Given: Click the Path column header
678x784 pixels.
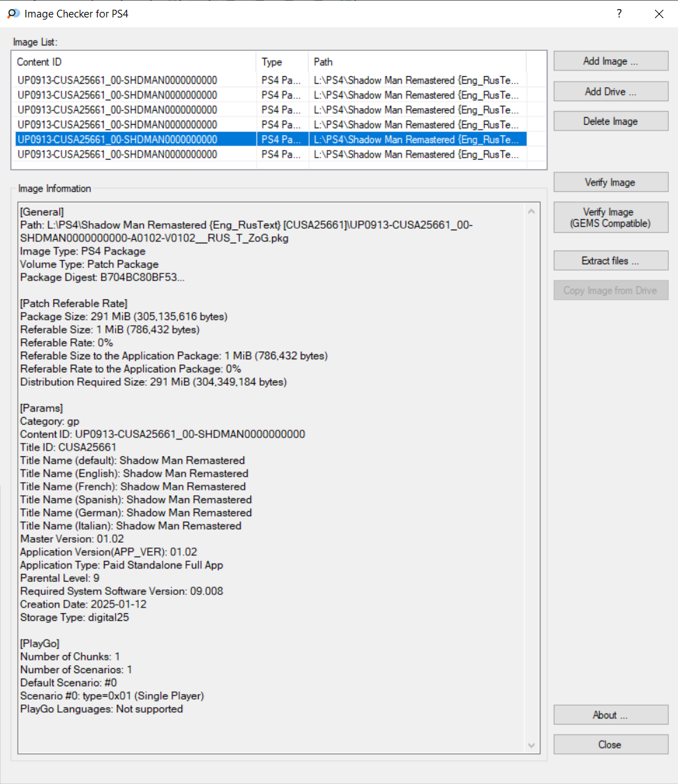Looking at the screenshot, I should click(418, 62).
